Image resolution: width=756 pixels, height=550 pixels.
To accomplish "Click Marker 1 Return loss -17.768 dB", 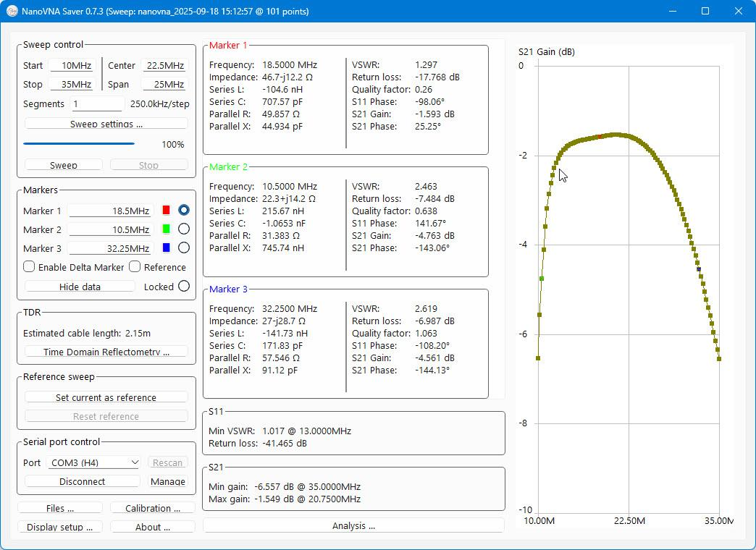I will tap(437, 77).
